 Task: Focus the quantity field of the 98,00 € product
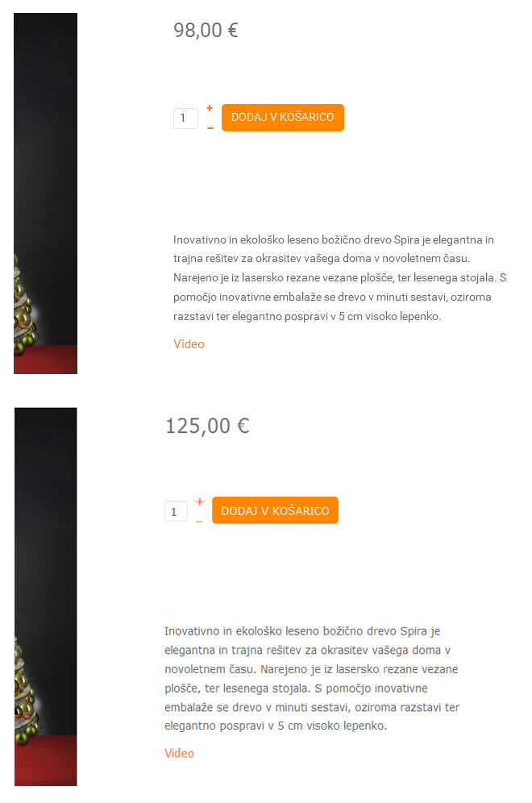(186, 119)
